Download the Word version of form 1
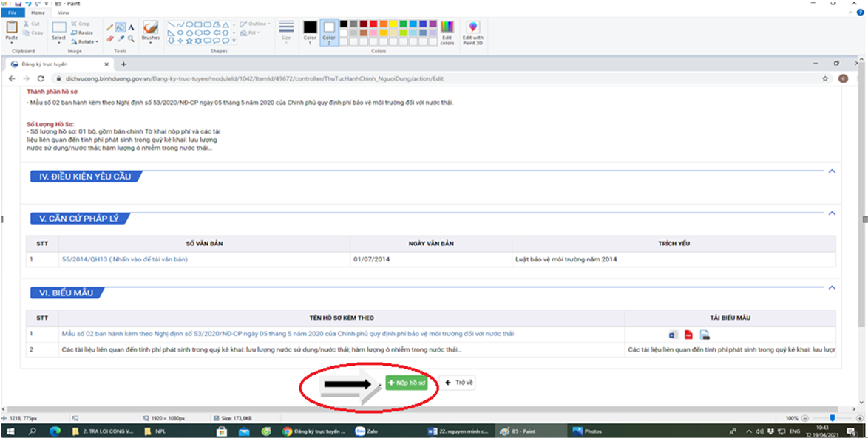 tap(673, 335)
